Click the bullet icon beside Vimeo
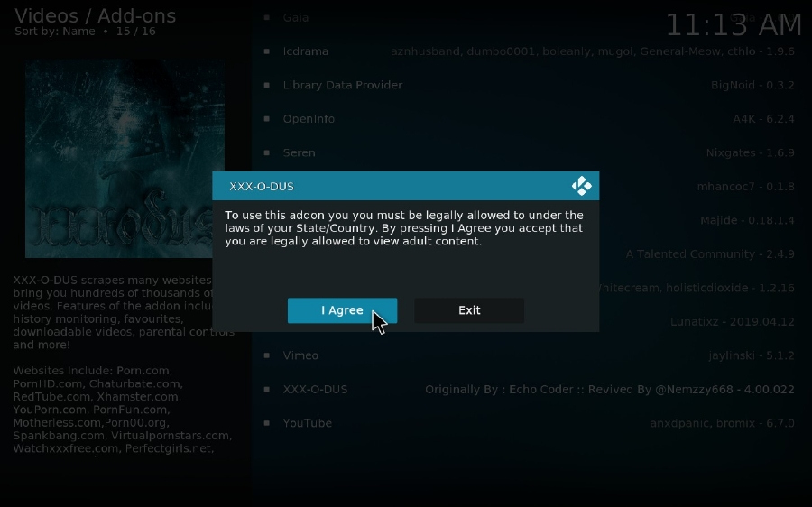 pos(267,355)
